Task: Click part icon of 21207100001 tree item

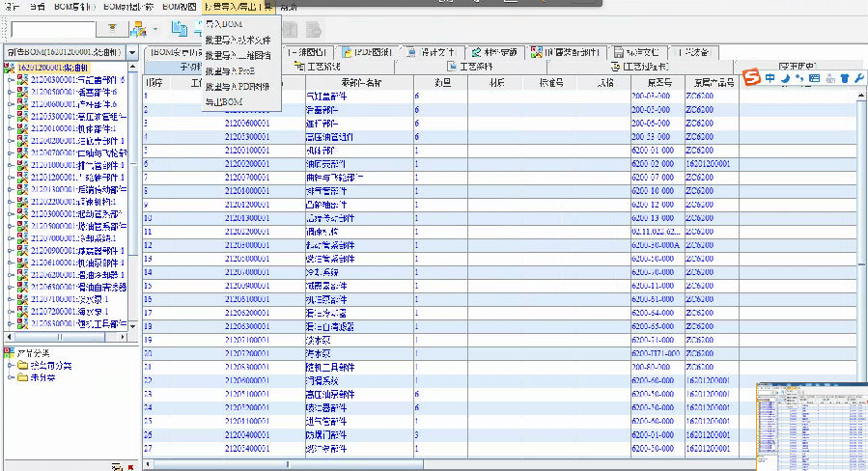Action: pos(23,299)
